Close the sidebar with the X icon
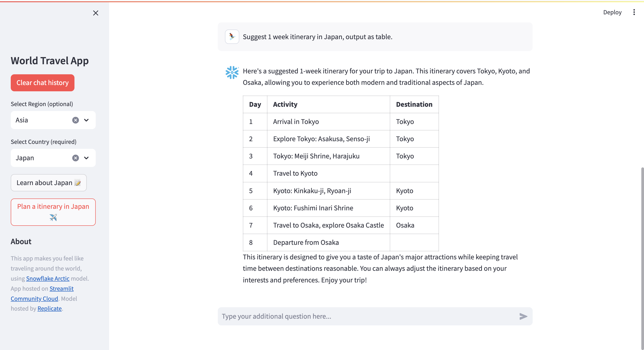Viewport: 644px width, 350px height. click(x=95, y=13)
